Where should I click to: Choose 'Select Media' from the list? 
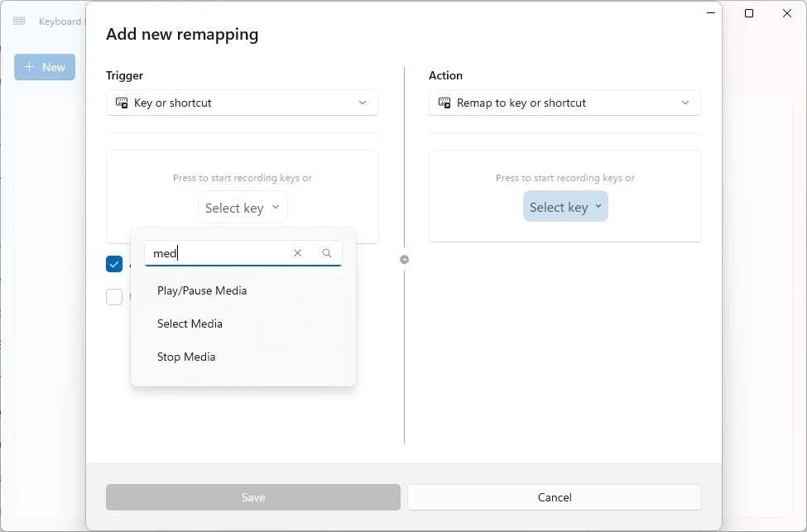pyautogui.click(x=243, y=324)
